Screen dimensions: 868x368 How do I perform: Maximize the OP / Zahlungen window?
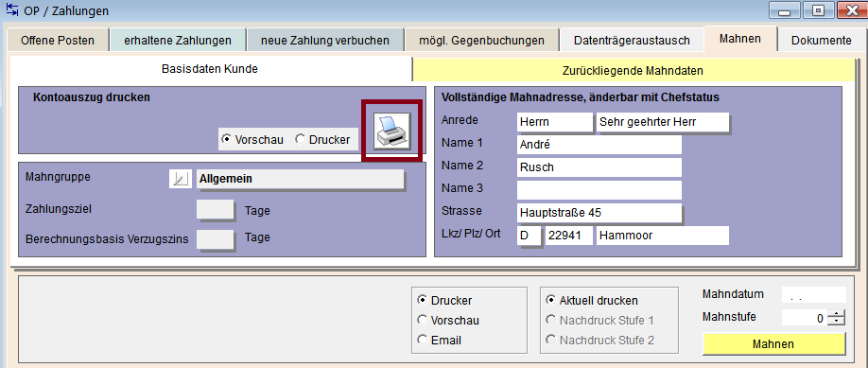(819, 9)
